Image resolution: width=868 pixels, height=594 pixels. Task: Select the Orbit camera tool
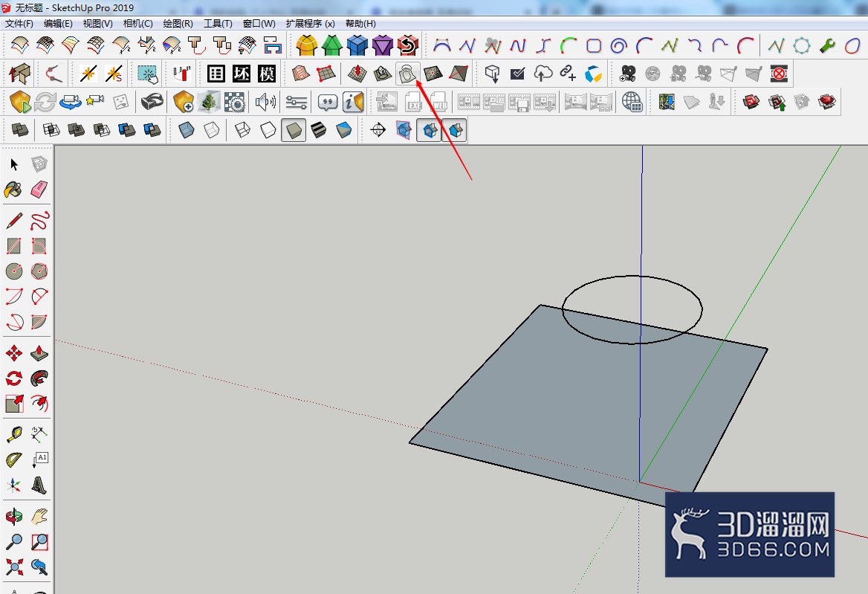tap(14, 517)
